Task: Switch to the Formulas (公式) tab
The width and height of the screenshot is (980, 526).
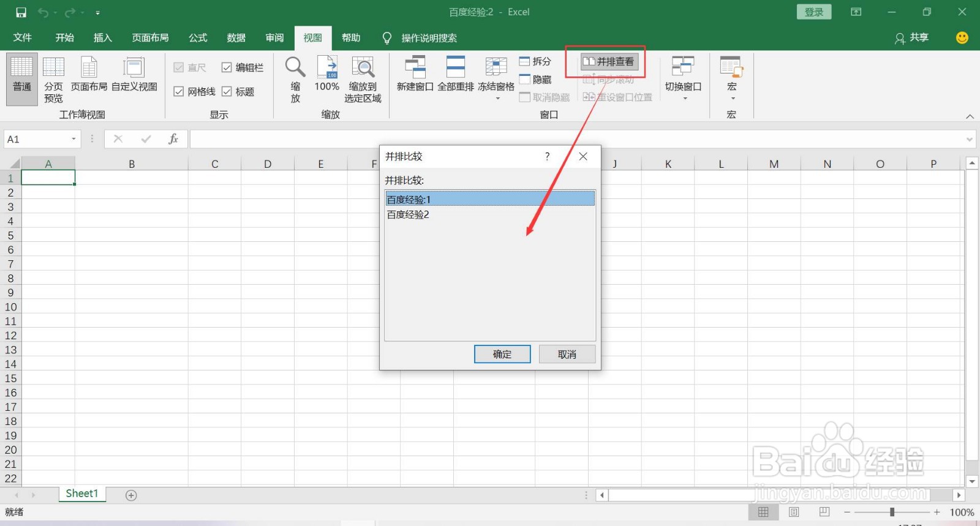Action: click(198, 37)
